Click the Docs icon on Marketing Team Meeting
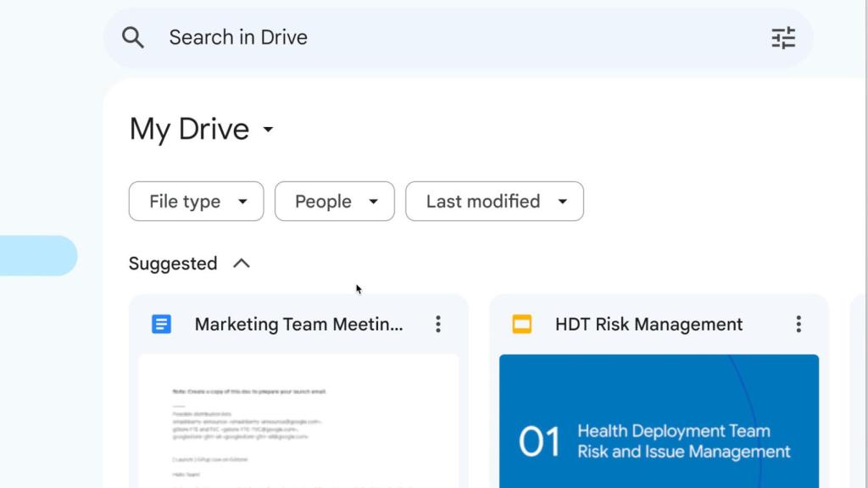Screen dimensions: 868x488 click(x=162, y=324)
